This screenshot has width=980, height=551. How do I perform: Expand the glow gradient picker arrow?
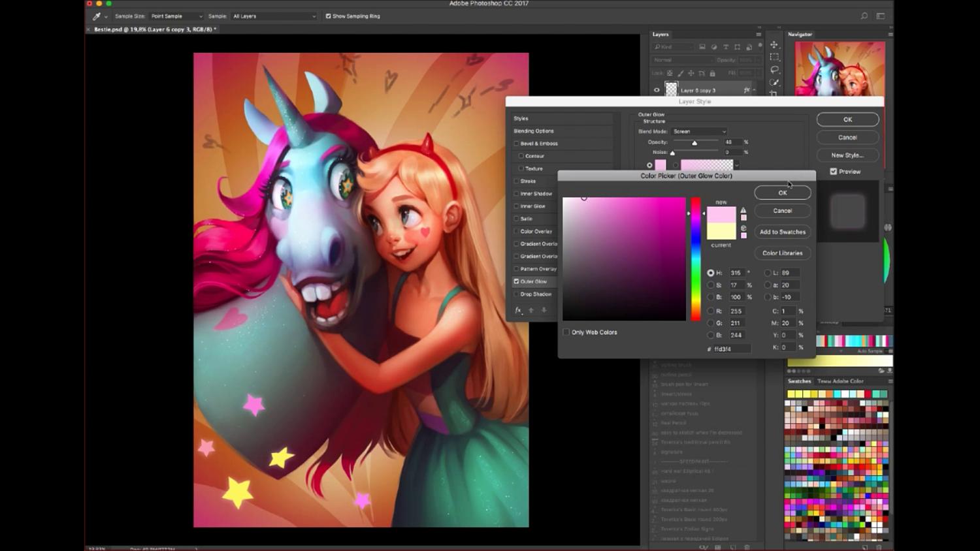click(x=737, y=165)
